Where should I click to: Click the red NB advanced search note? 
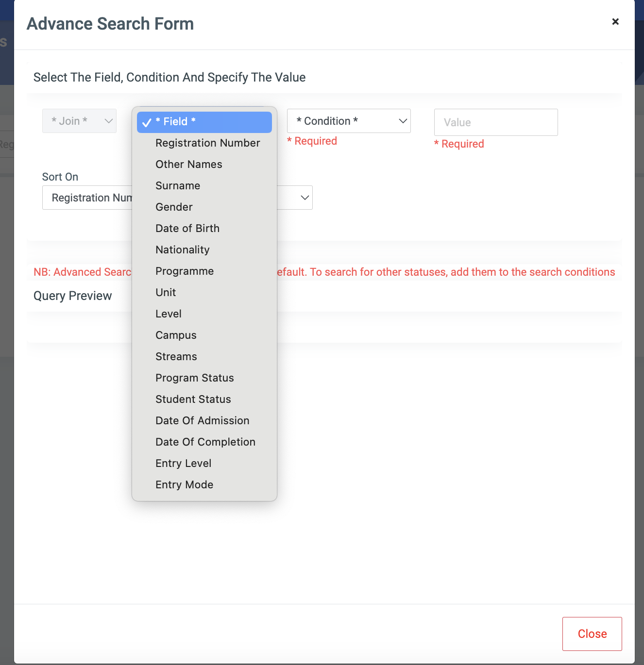324,272
